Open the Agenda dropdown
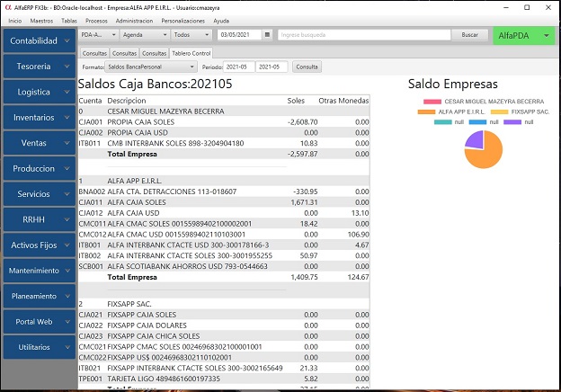Viewport: 561px width, 392px height. pyautogui.click(x=144, y=35)
